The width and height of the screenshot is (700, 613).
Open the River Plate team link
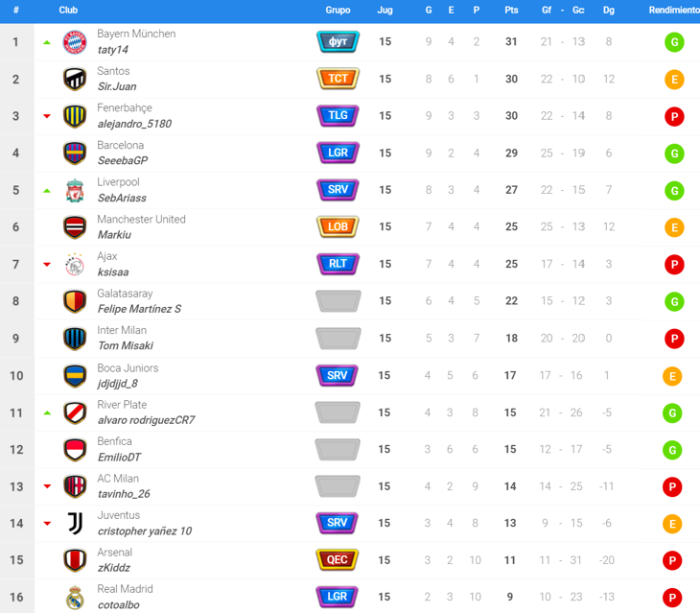(122, 405)
